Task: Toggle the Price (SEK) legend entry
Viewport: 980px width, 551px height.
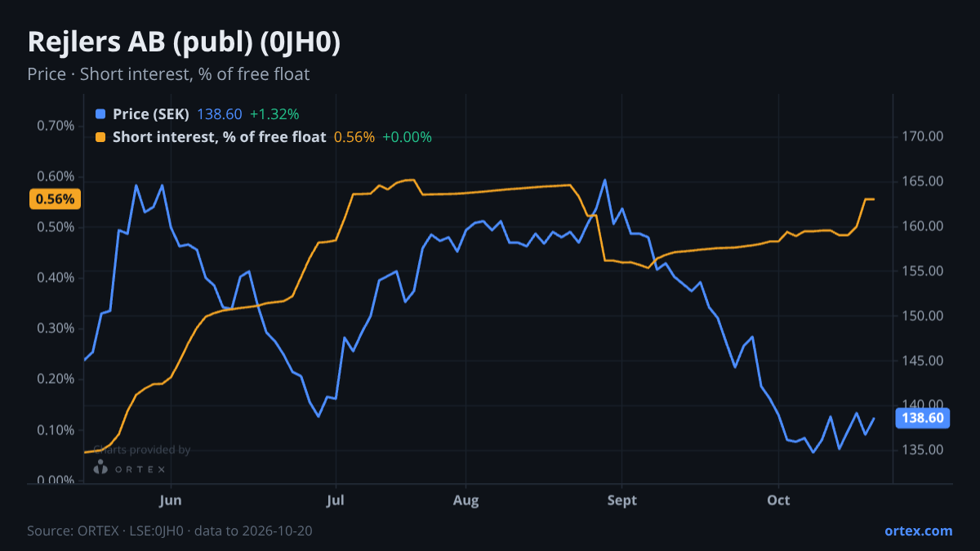Action: (151, 114)
